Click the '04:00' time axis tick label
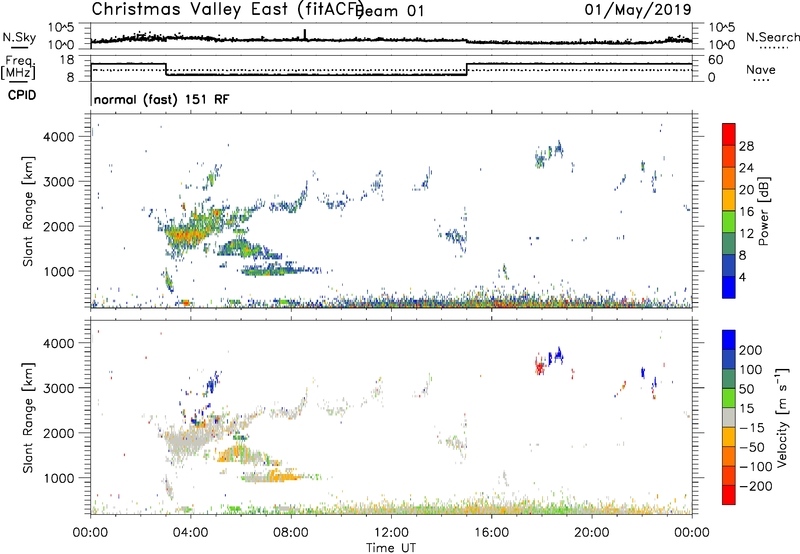 190,533
